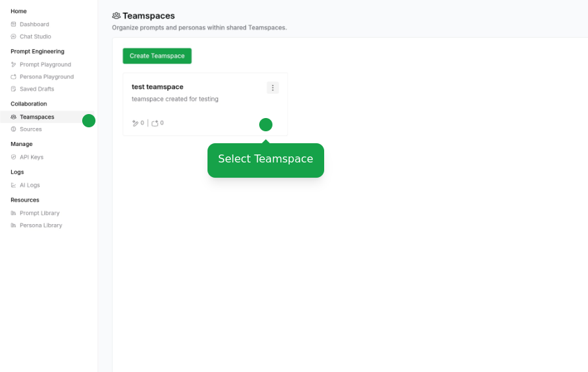588x372 pixels.
Task: Click the personas count icon on card
Action: coord(155,123)
